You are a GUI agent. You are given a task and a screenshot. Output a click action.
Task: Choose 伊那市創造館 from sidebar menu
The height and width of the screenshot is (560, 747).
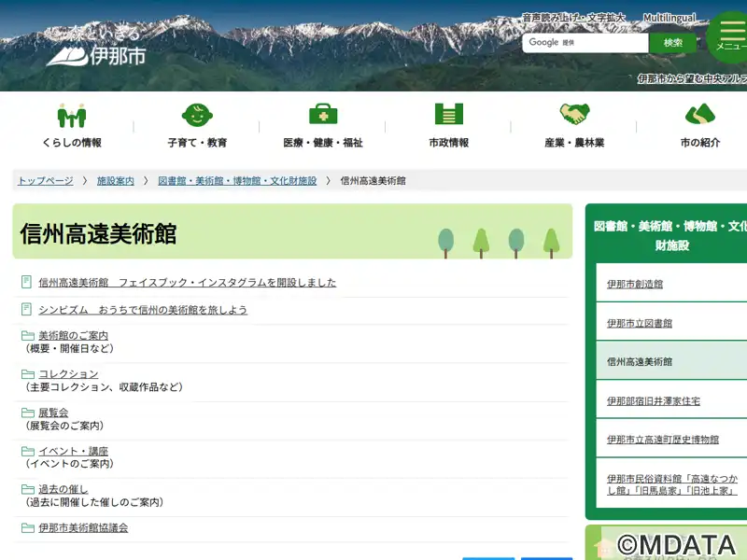[x=635, y=284]
